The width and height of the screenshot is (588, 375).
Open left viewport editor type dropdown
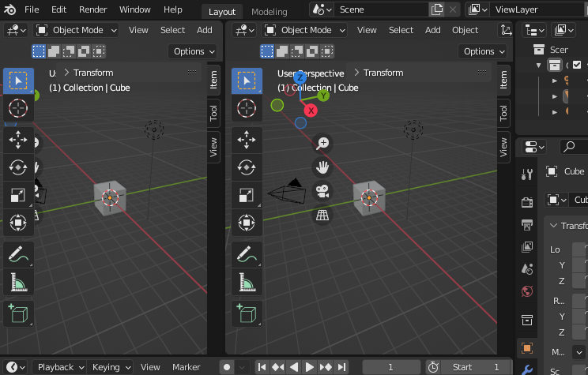tap(16, 30)
